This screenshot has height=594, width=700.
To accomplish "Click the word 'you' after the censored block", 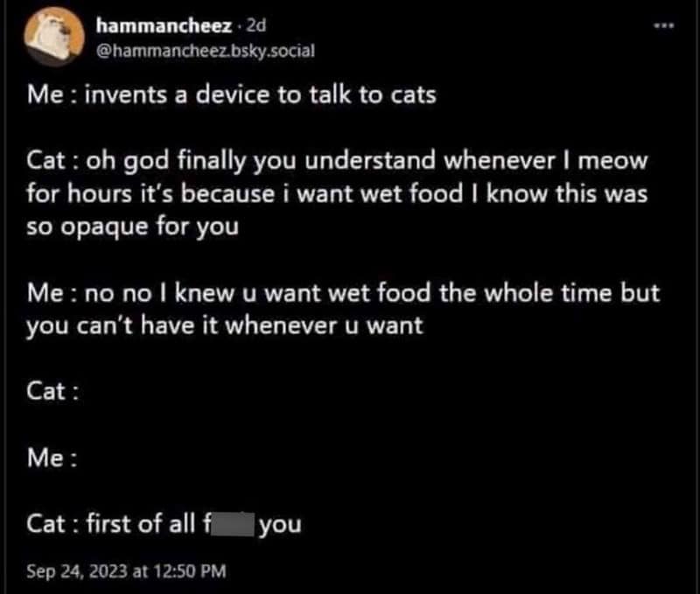I will click(x=280, y=525).
